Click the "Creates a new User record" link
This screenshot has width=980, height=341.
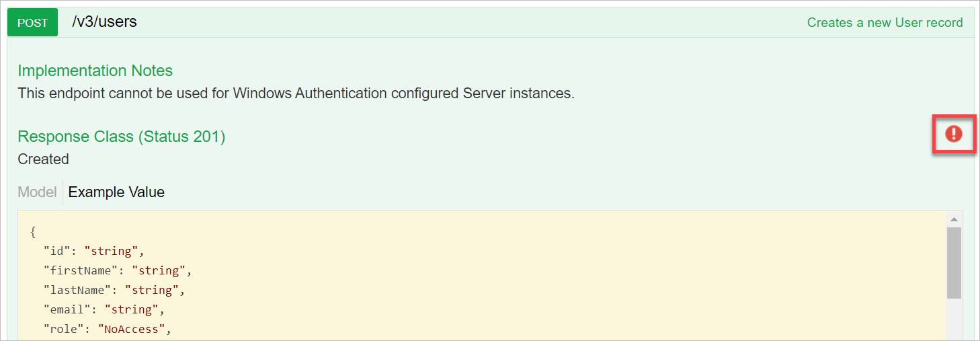[x=885, y=23]
